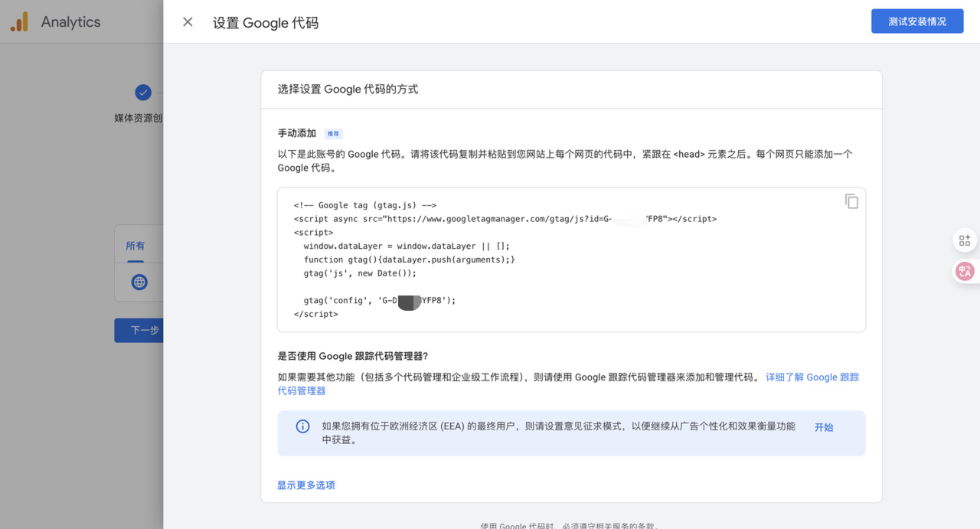
Task: Select the 所有 tab
Action: [136, 246]
